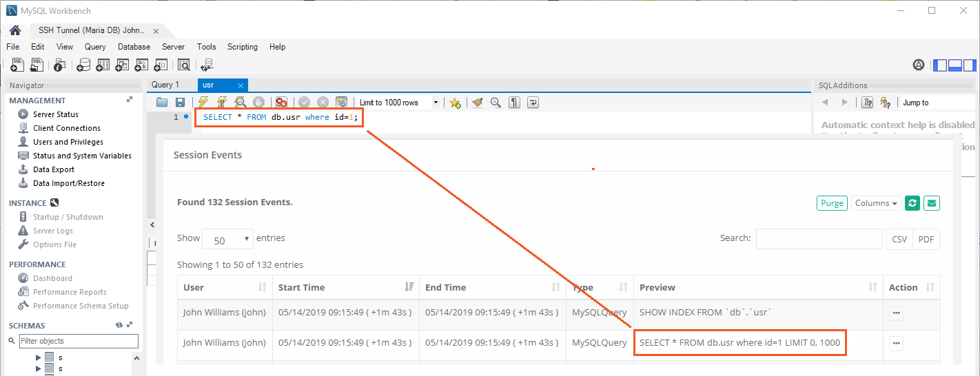Execute the query with the lightning bolt icon
The image size is (980, 376).
click(x=203, y=103)
